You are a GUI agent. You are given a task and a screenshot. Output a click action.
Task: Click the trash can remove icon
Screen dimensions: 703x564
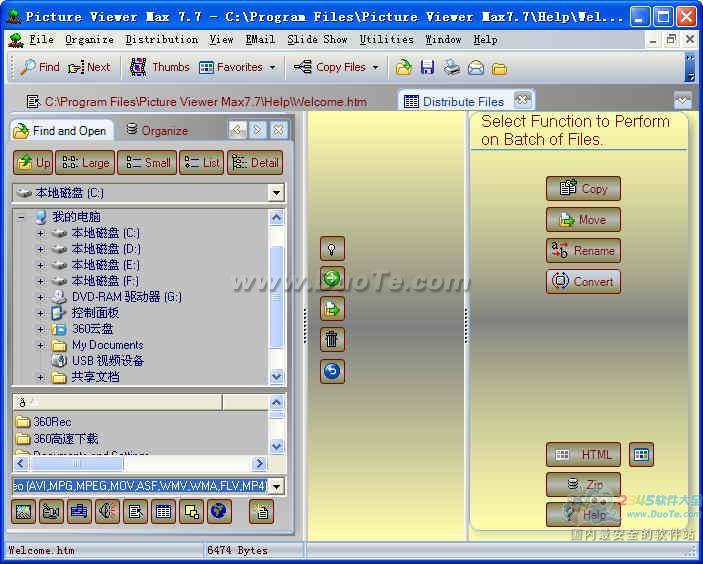click(x=332, y=339)
